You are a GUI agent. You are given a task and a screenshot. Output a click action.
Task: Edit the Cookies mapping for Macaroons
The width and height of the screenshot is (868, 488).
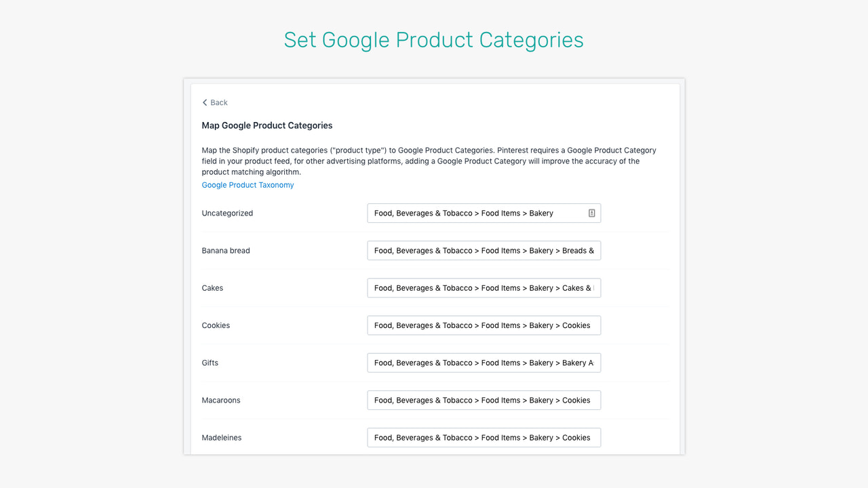click(x=484, y=400)
